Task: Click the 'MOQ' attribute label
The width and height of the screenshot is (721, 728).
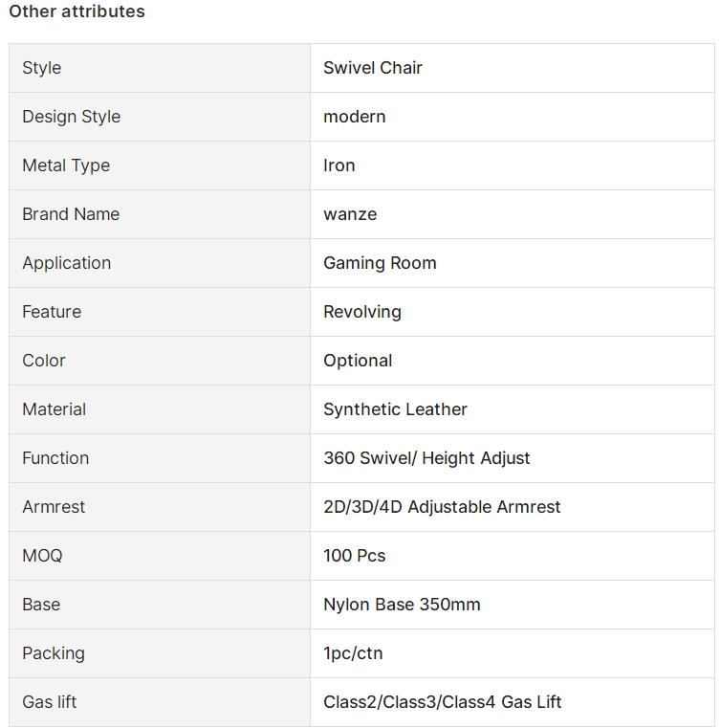Action: (x=42, y=555)
